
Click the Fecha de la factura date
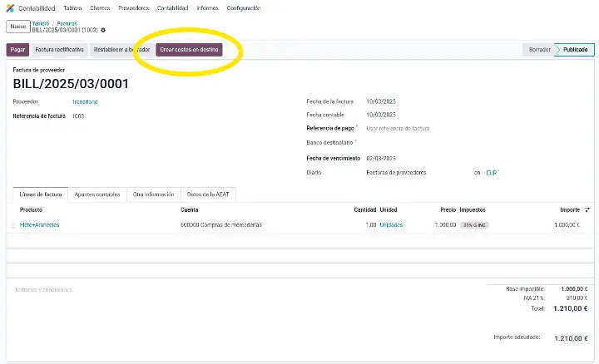[381, 101]
